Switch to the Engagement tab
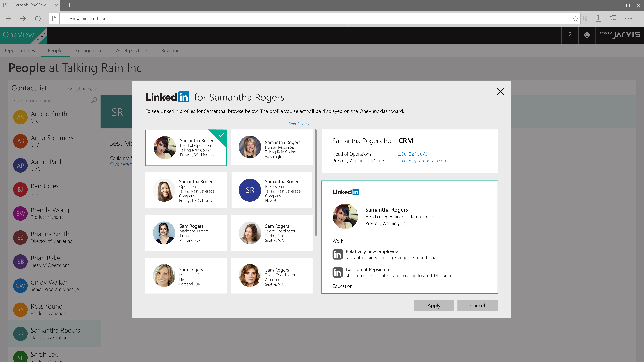The width and height of the screenshot is (644, 362). click(89, 50)
